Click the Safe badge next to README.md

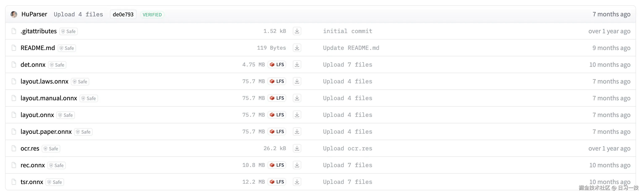[67, 48]
